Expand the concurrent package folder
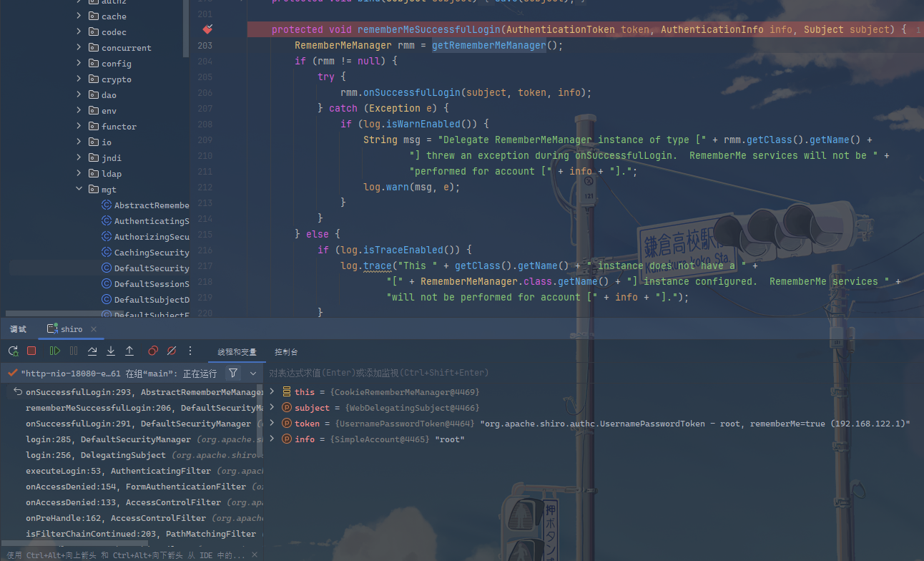 tap(79, 47)
